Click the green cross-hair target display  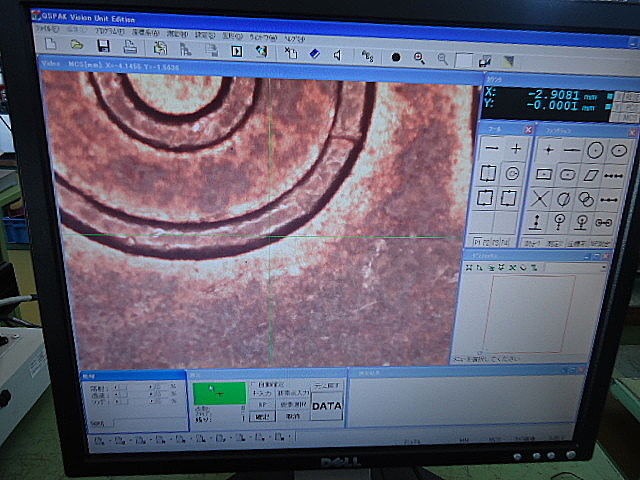[x=220, y=393]
